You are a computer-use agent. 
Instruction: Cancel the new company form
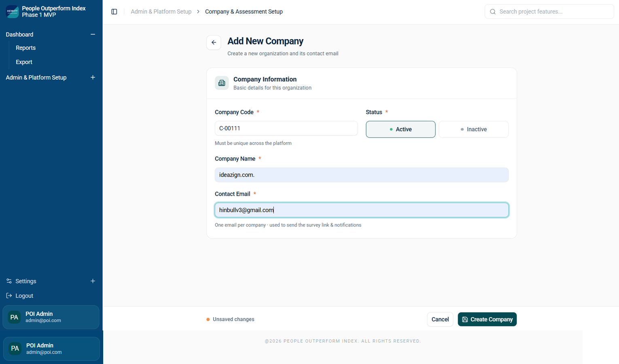pyautogui.click(x=440, y=320)
